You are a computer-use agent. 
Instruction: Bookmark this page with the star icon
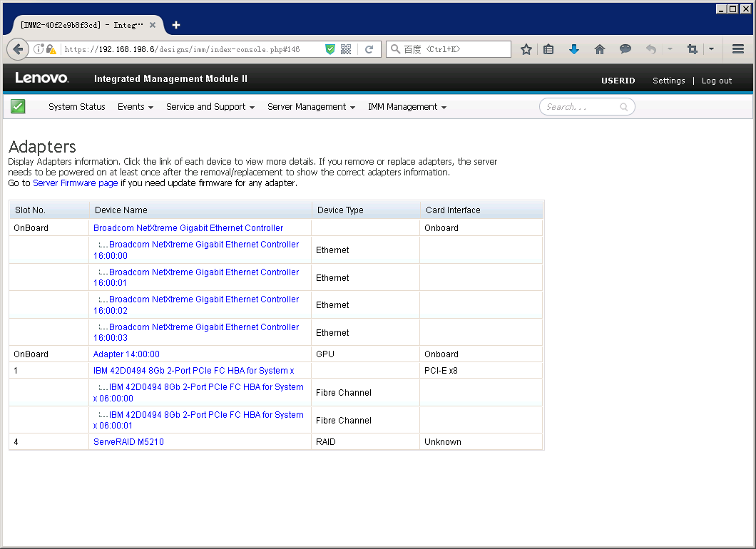click(526, 49)
